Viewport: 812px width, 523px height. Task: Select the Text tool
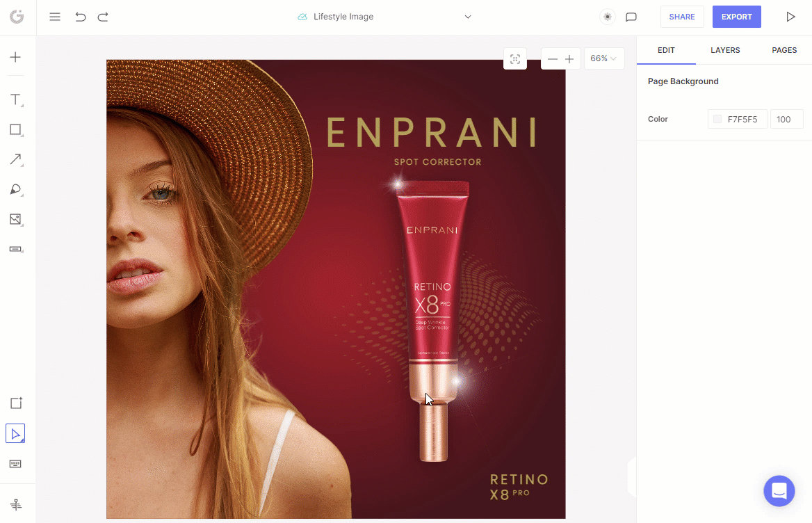(16, 100)
